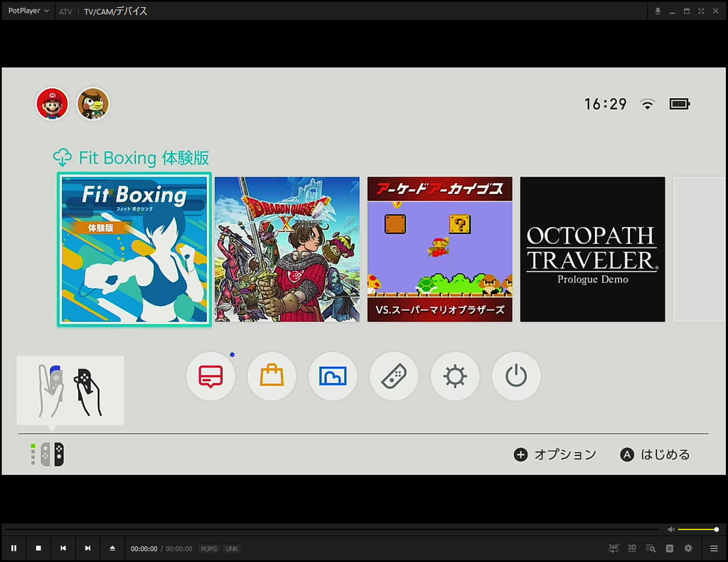Image resolution: width=728 pixels, height=562 pixels.
Task: Click the battery level indicator
Action: click(x=679, y=104)
